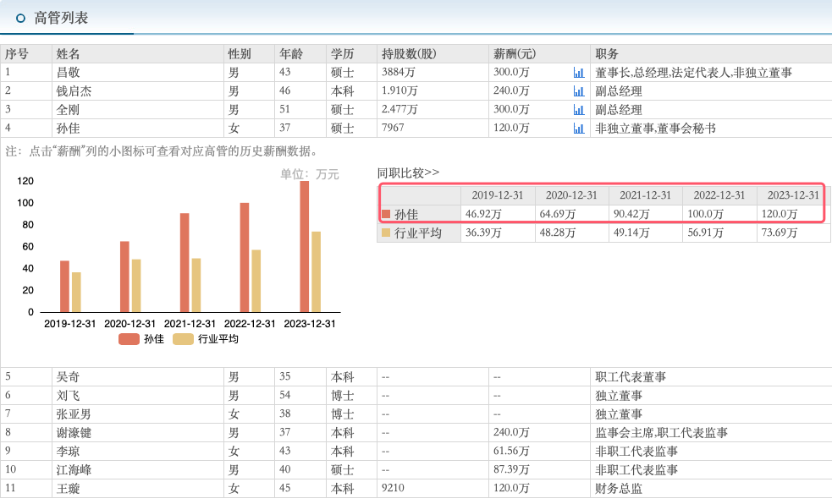Click the 2023-12-31 comparison table header
The height and width of the screenshot is (504, 832).
pyautogui.click(x=793, y=195)
